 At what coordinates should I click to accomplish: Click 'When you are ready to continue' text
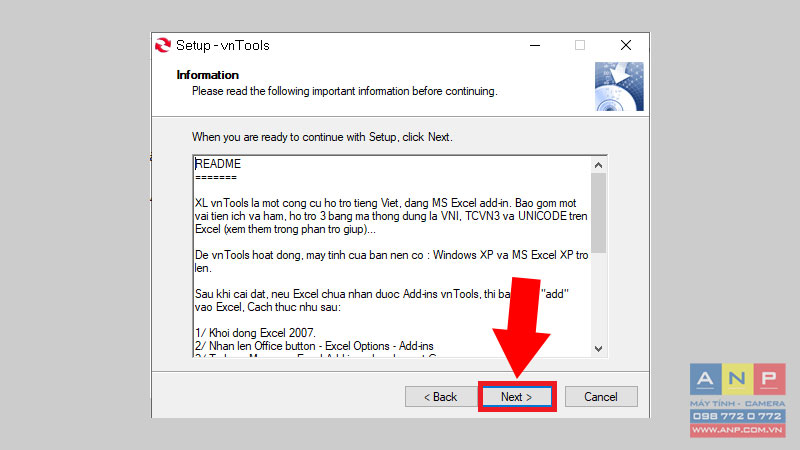322,137
